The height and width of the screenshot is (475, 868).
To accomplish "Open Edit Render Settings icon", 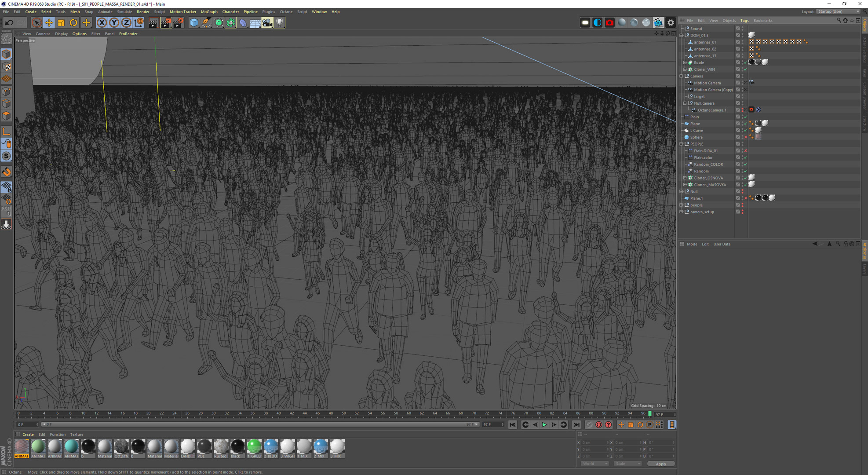I will pyautogui.click(x=179, y=22).
